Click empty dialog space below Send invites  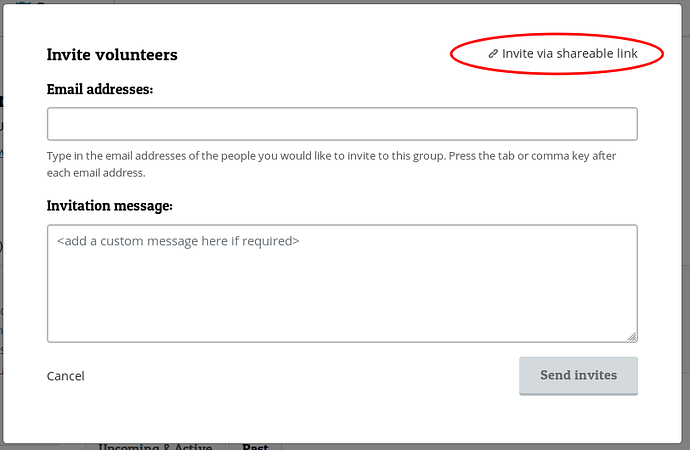[578, 419]
